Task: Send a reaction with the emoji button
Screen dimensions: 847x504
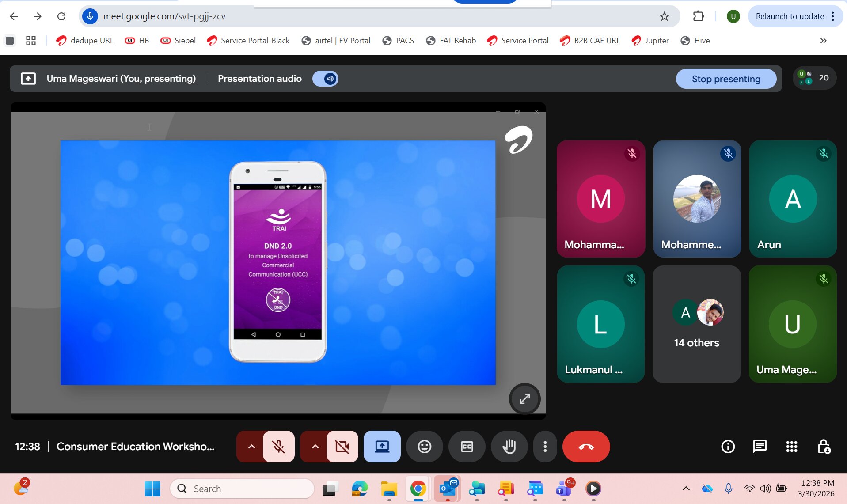Action: [424, 447]
